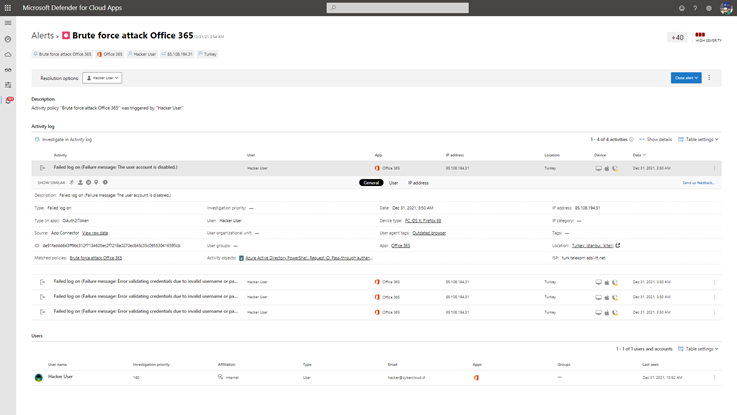Show similar activities by user icon
Screen dimensions: 737x415
[x=80, y=182]
